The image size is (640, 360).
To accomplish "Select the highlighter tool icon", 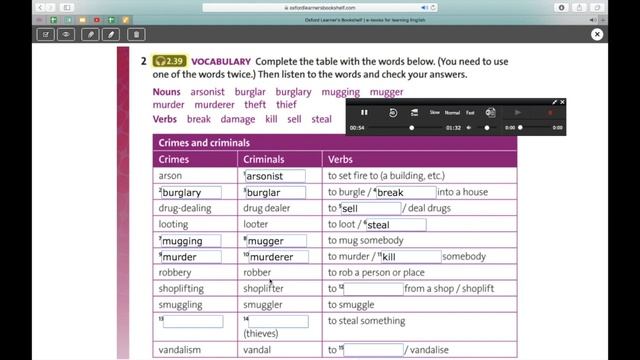I will click(x=90, y=35).
